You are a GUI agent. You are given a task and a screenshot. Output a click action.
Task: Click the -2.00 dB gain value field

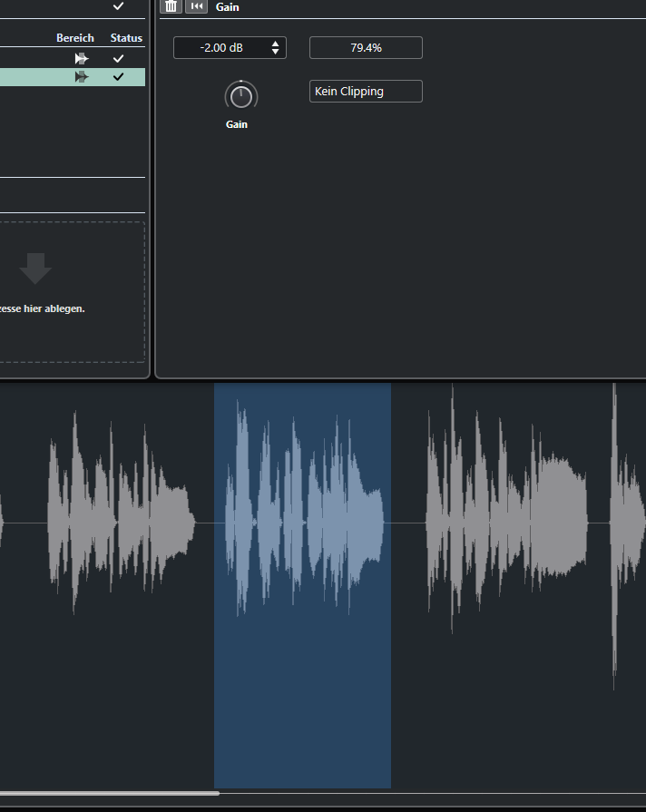pos(221,47)
